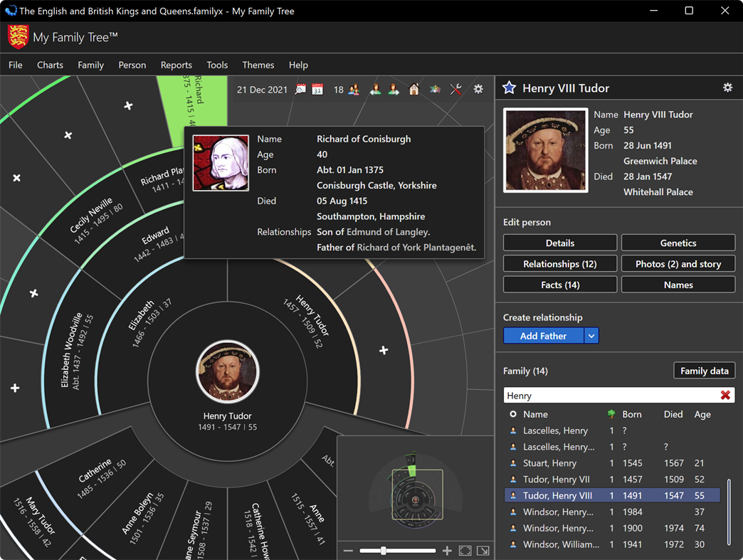Click the Relationships (12) button
This screenshot has height=560, width=743.
coord(560,263)
